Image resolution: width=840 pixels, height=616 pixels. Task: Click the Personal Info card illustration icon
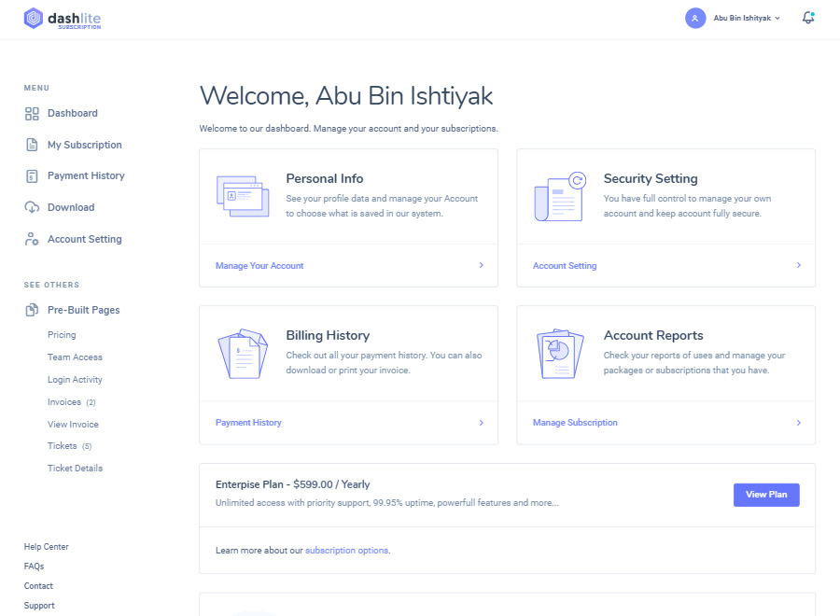[242, 197]
